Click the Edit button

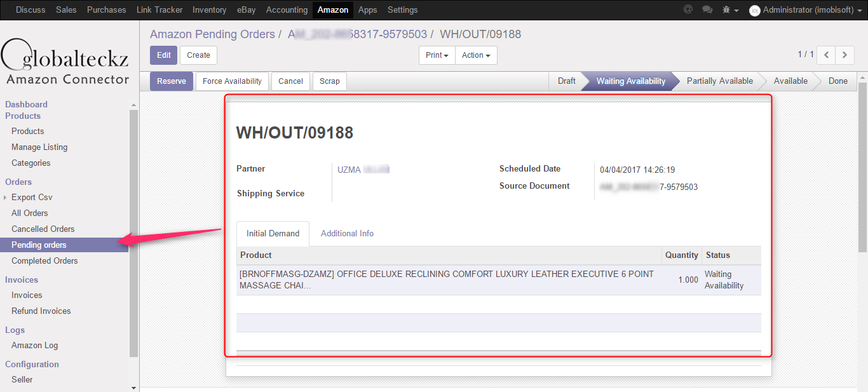tap(164, 55)
